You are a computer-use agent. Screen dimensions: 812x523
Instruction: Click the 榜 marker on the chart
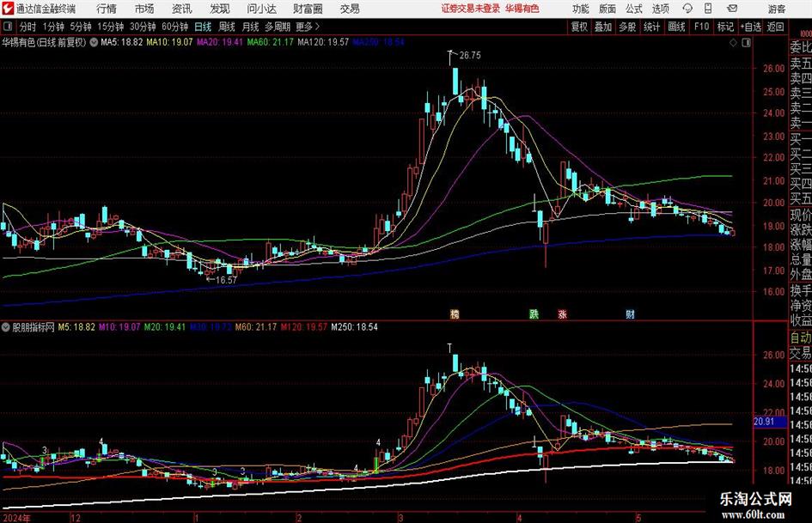tap(455, 313)
